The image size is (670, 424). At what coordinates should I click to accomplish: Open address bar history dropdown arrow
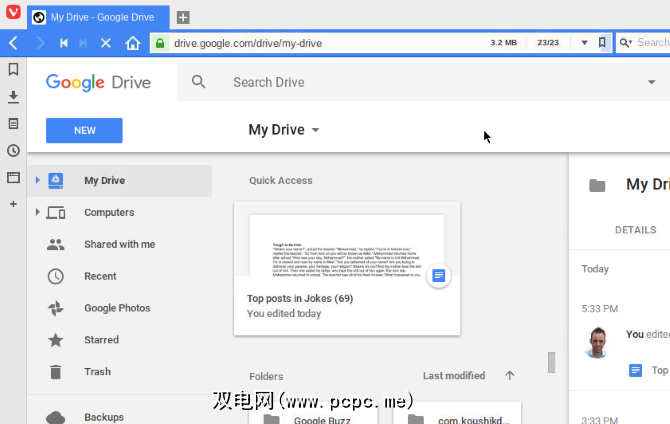[x=584, y=43]
